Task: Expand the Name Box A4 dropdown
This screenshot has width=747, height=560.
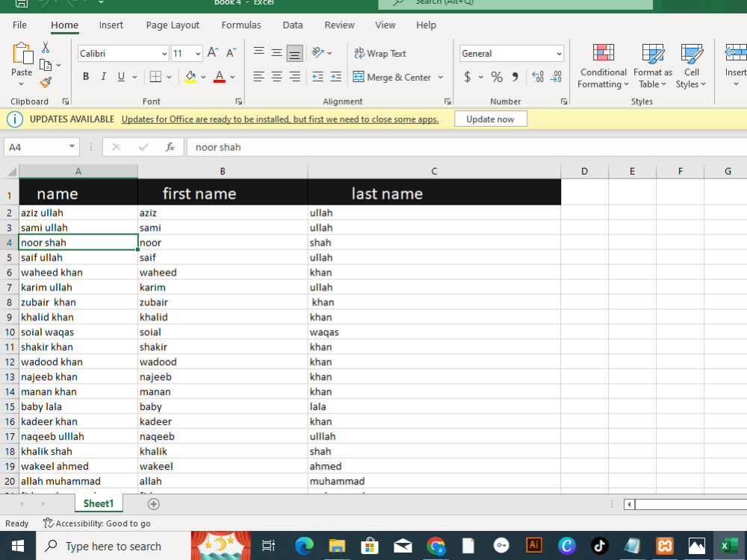Action: pos(72,146)
